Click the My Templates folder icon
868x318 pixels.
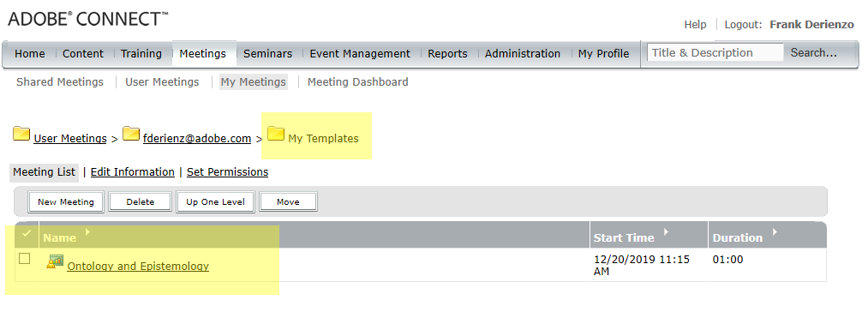click(276, 134)
